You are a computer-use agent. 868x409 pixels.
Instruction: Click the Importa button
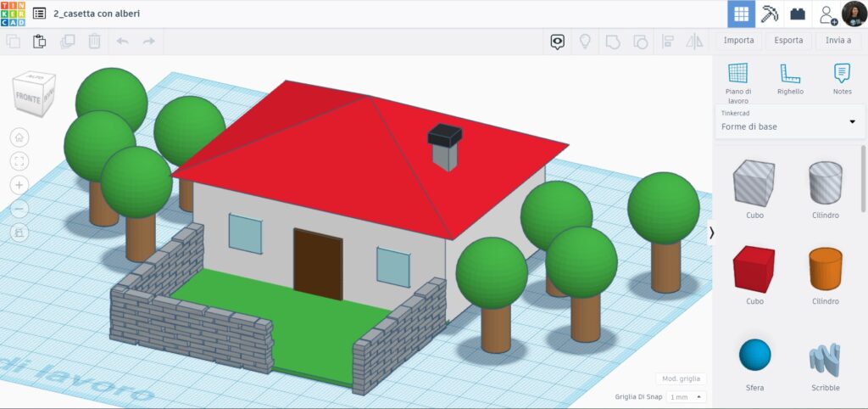(x=738, y=40)
